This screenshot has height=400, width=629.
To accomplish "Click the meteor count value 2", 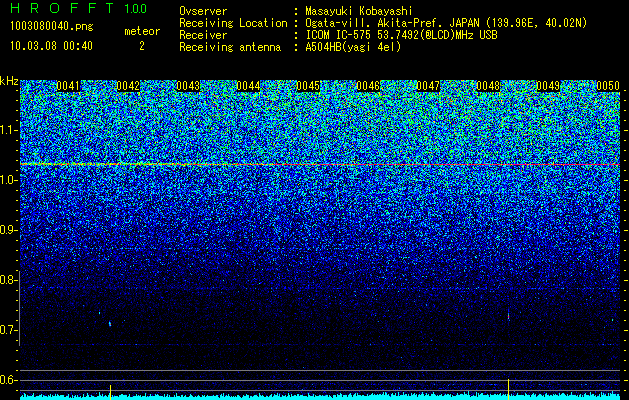I will [142, 46].
